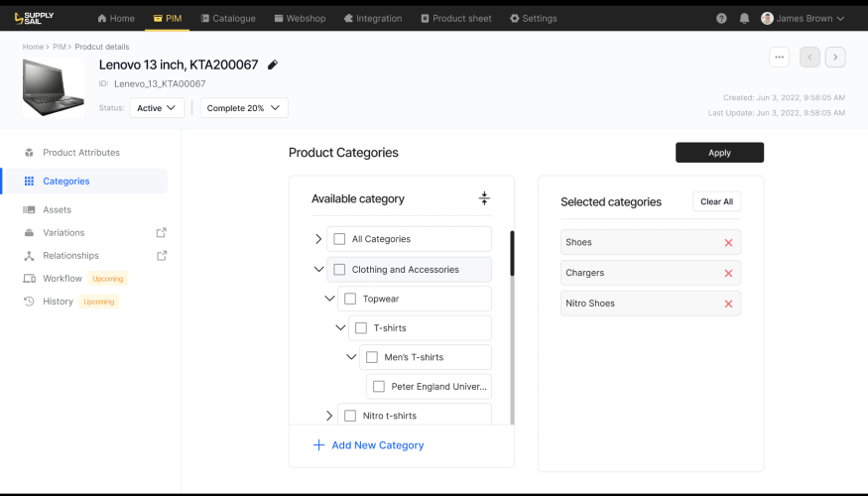Image resolution: width=868 pixels, height=496 pixels.
Task: Click the PIM breadcrumb link
Action: (x=60, y=47)
